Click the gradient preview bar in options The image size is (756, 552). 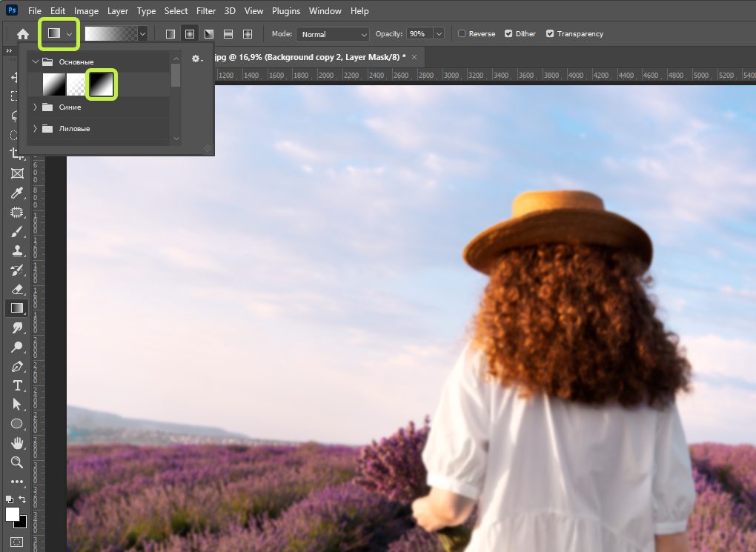[x=111, y=34]
